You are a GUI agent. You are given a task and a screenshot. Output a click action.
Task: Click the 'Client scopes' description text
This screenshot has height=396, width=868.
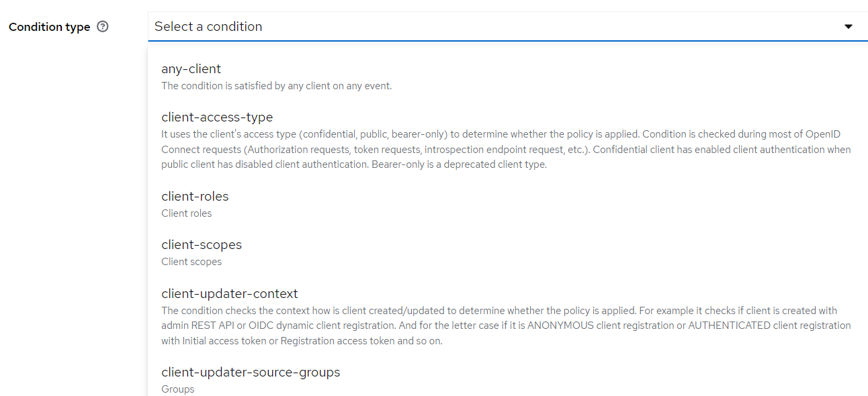coord(191,262)
